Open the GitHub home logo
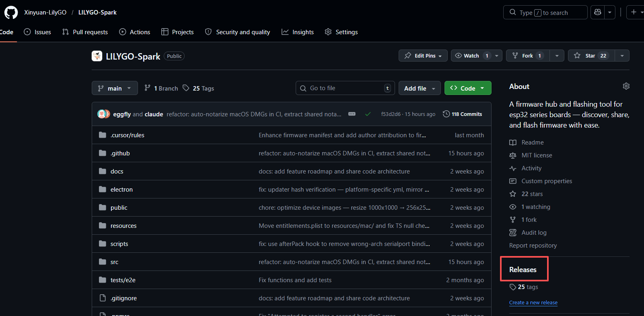Screen dimensions: 644x316 click(11, 12)
